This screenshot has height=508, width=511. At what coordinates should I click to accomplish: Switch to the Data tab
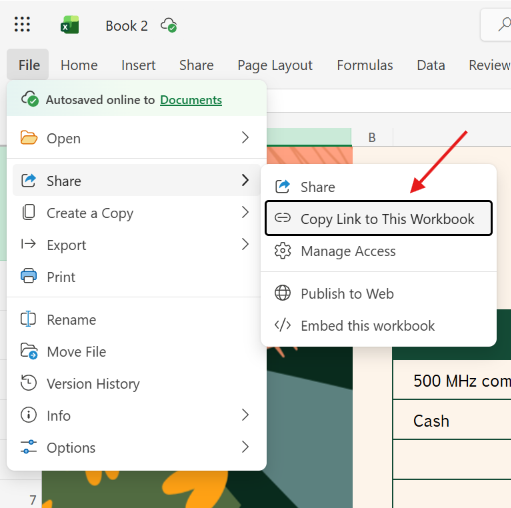coord(431,65)
